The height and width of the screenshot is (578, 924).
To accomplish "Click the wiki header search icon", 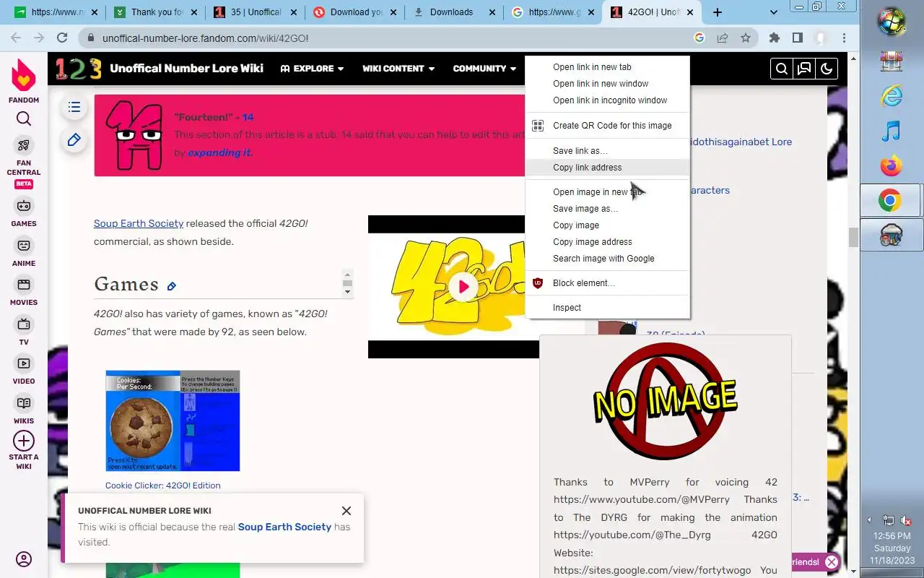I will [x=781, y=69].
